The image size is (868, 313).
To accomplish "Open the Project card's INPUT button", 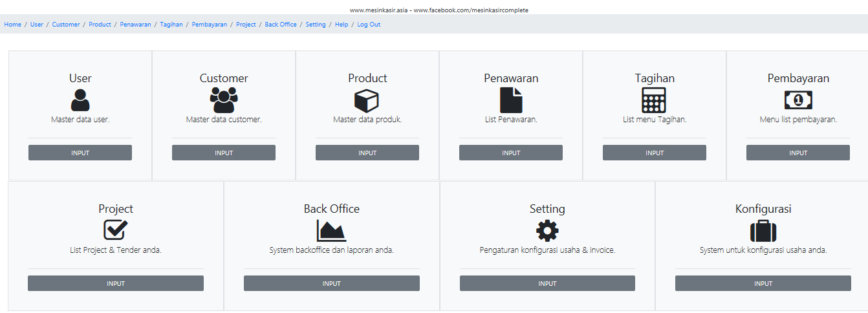I will [116, 283].
